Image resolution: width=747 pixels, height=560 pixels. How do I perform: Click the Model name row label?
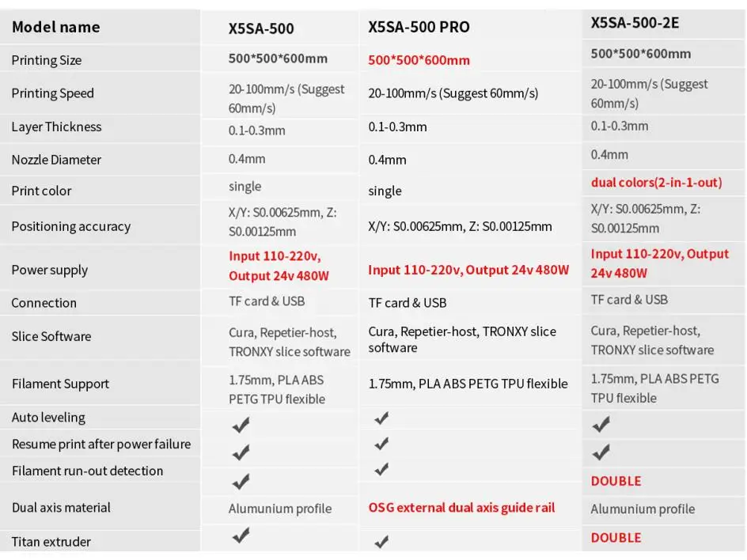pos(55,27)
